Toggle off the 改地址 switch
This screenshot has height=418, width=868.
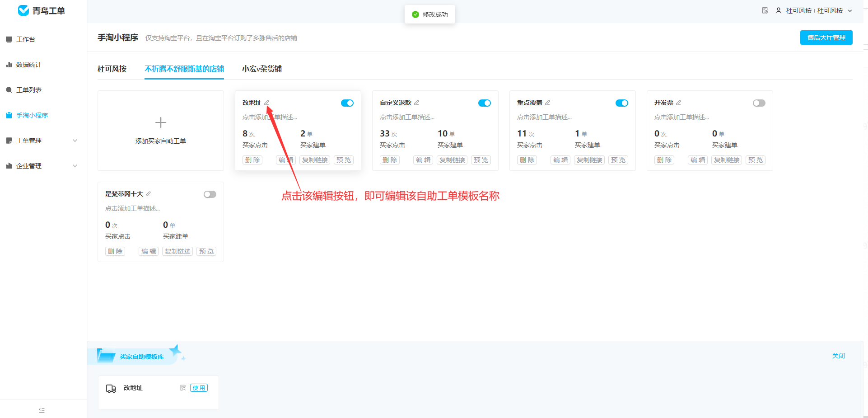pyautogui.click(x=347, y=103)
